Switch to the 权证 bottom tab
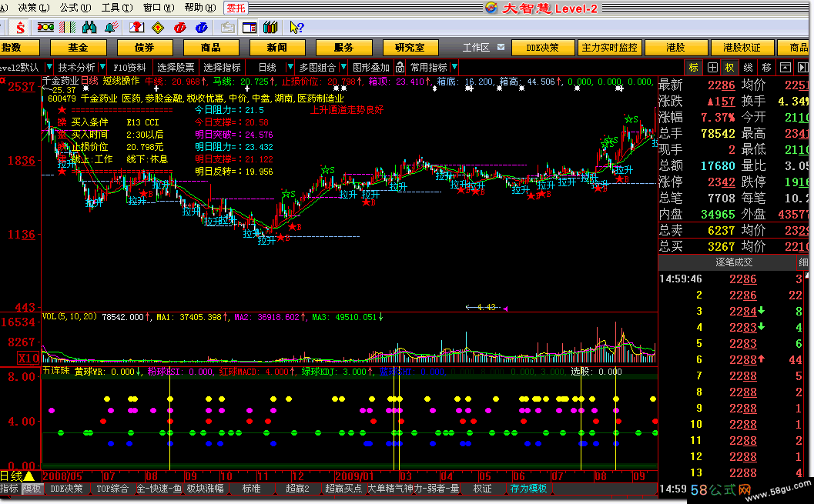 (482, 489)
